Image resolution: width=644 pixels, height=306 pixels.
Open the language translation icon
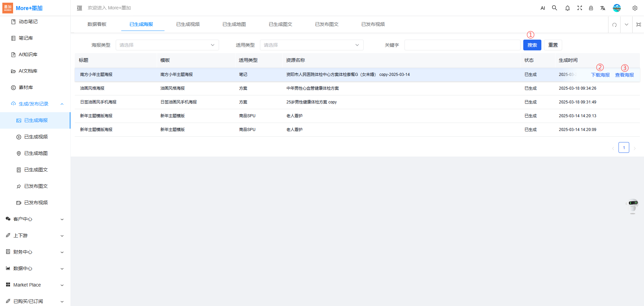603,8
